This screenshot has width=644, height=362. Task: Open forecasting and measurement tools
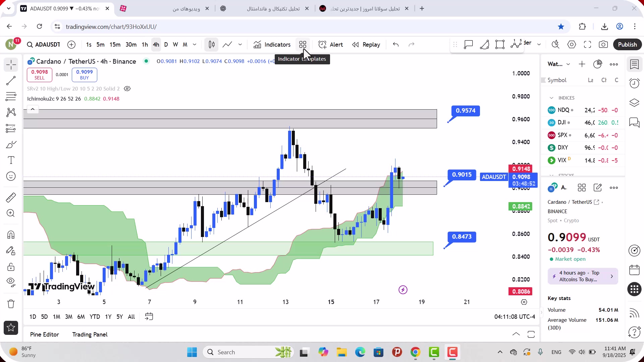[11, 128]
